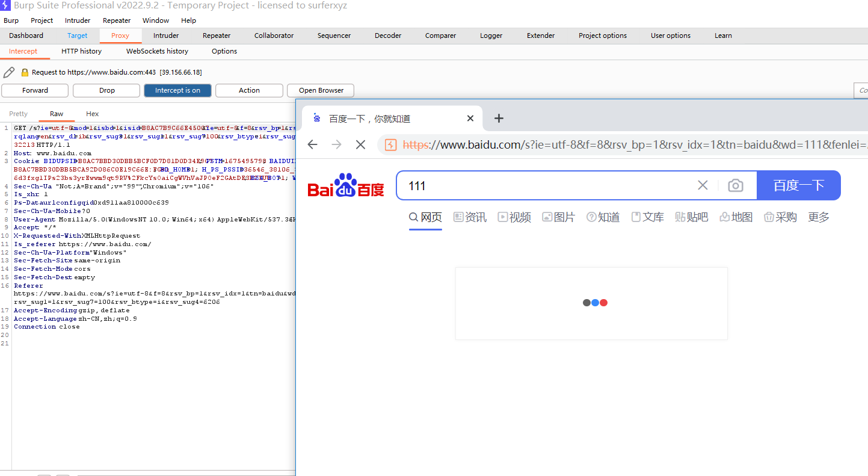This screenshot has width=868, height=476.
Task: Select the 文库 results tab
Action: pyautogui.click(x=647, y=217)
